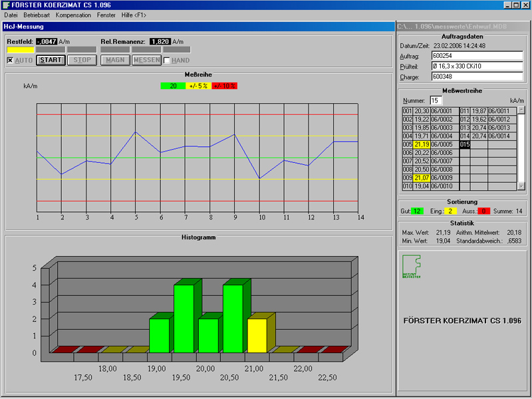Open the Betriebsart menu

(x=37, y=15)
